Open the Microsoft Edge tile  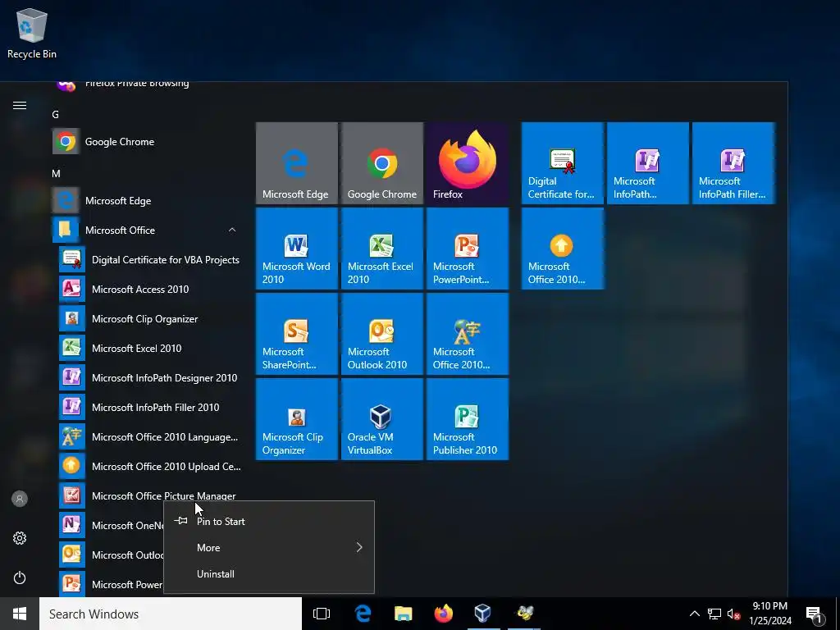point(297,163)
